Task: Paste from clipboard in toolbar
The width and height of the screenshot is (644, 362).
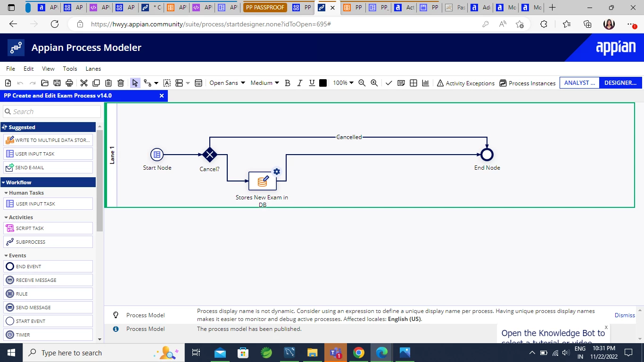Action: [108, 83]
